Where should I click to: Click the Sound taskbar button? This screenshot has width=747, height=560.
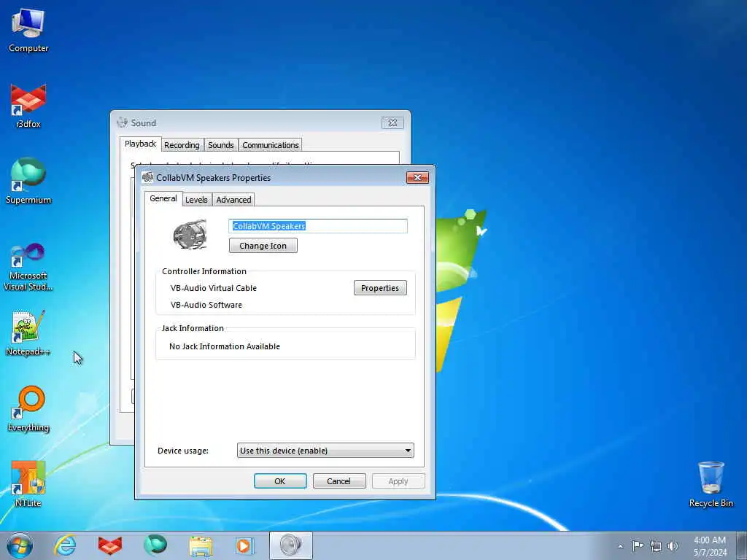(x=291, y=545)
